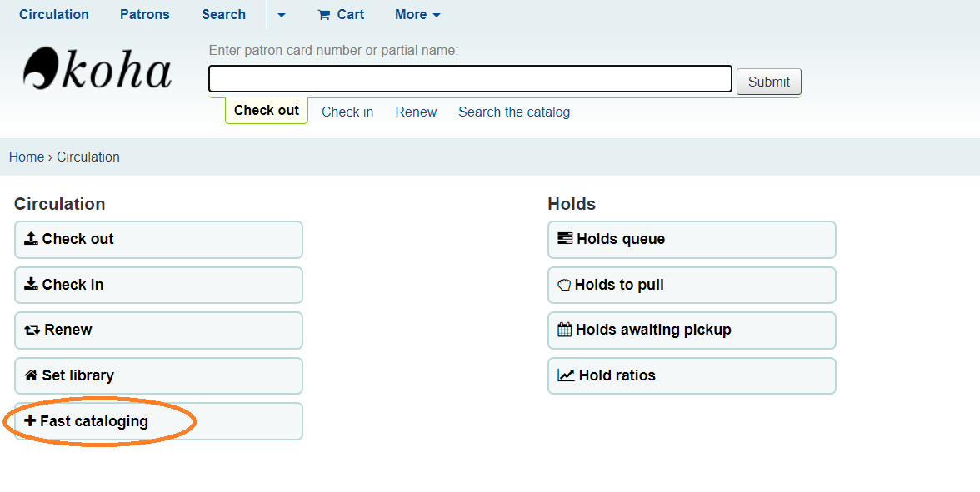Viewport: 980px width, 492px height.
Task: Expand the dropdown caret next to Search
Action: [281, 15]
